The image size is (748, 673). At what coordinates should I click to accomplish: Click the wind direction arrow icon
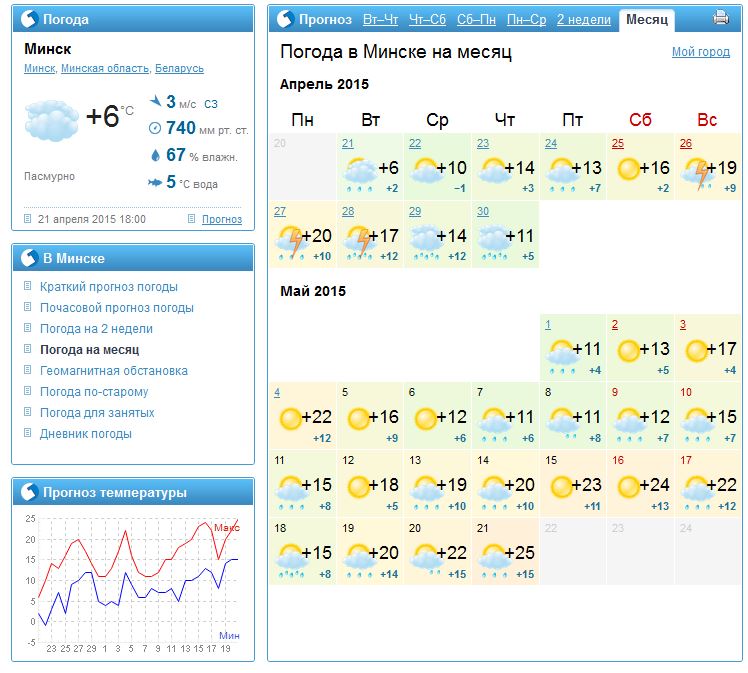click(x=155, y=101)
